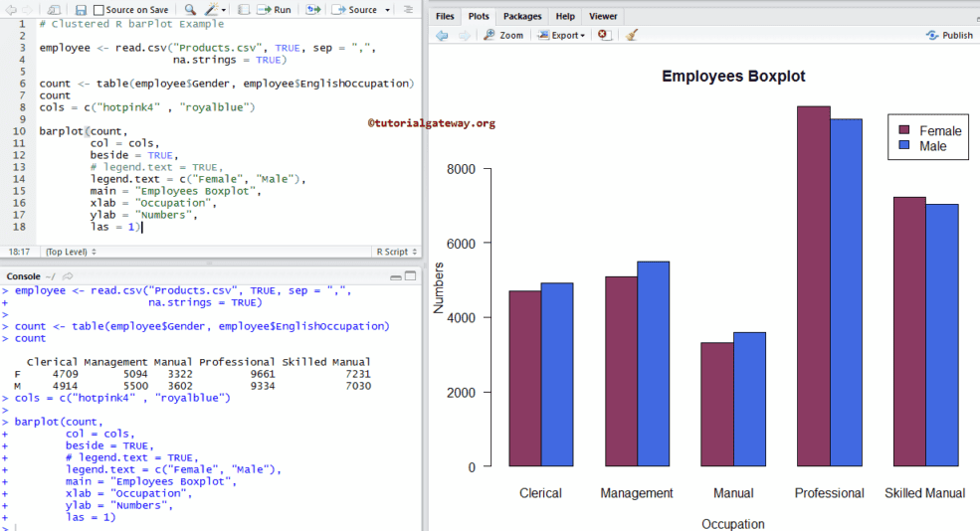Open Find/Replace magnifier in editor toolbar
Screen dimensions: 980x531
190,9
